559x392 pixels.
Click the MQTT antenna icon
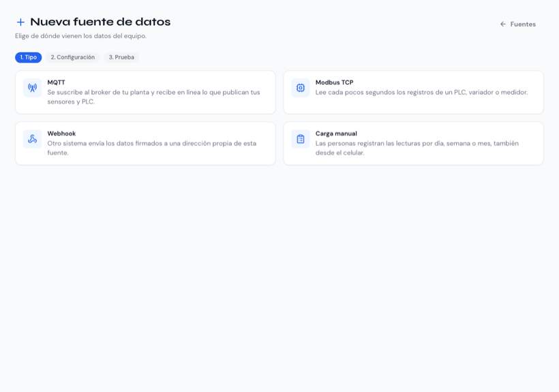click(x=33, y=88)
